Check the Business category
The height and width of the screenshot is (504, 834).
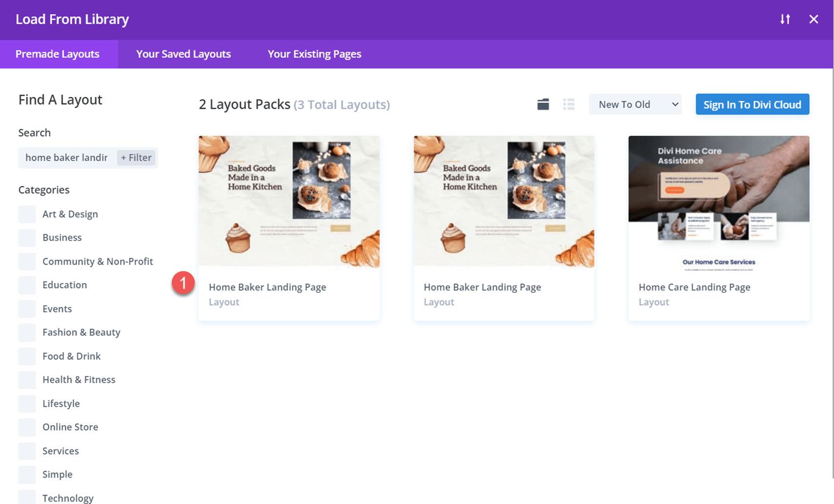point(27,238)
